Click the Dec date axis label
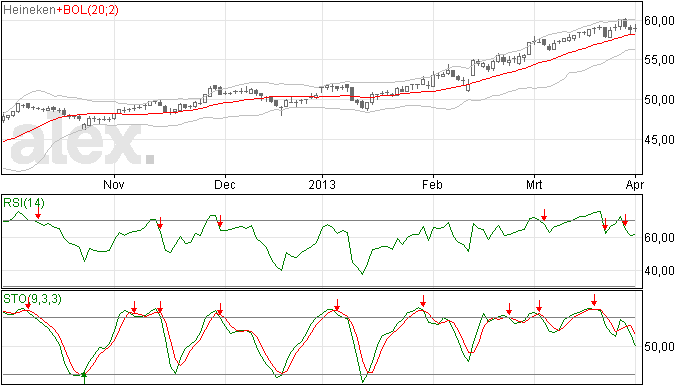Screen dimensions: 690x387 click(225, 184)
